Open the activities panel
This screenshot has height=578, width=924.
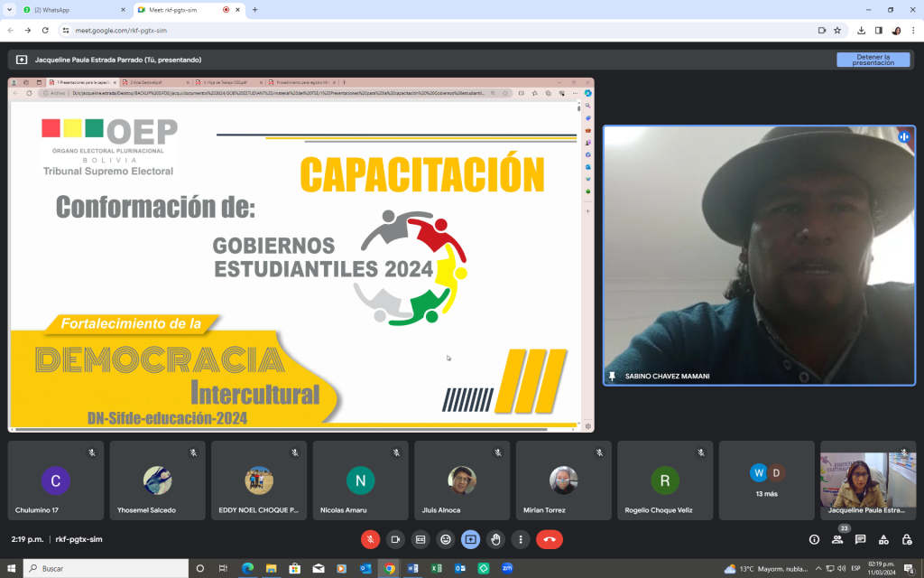click(883, 539)
